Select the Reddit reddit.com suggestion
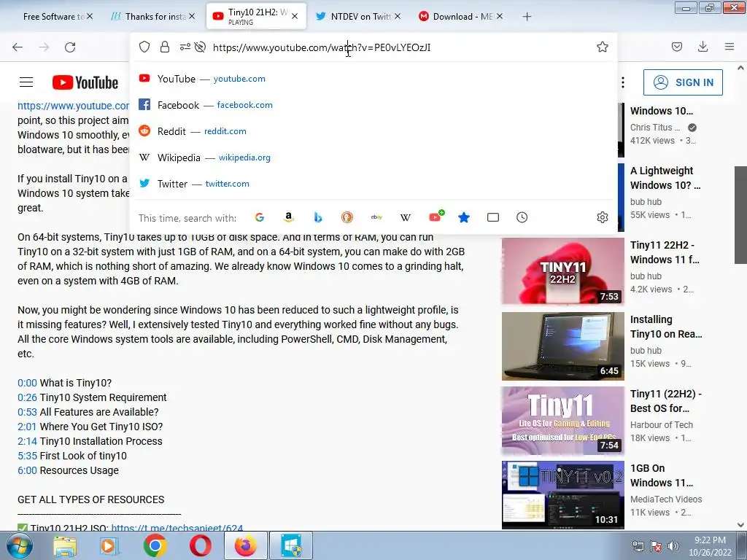 click(373, 131)
